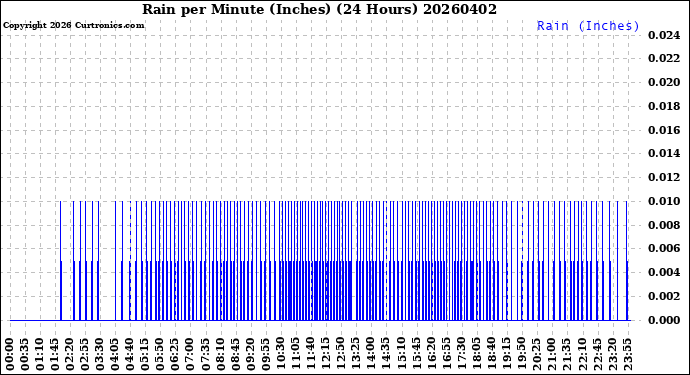Click the 0.012 y-axis value

pyautogui.click(x=664, y=177)
